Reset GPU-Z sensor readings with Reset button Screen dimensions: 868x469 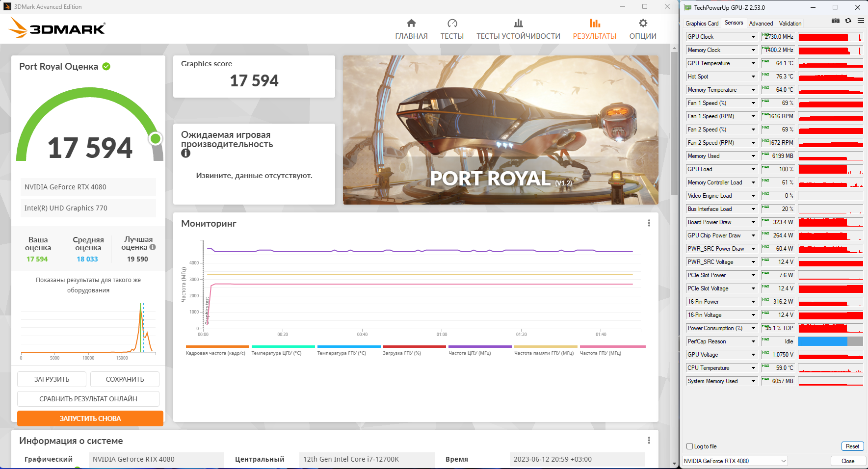click(x=852, y=446)
